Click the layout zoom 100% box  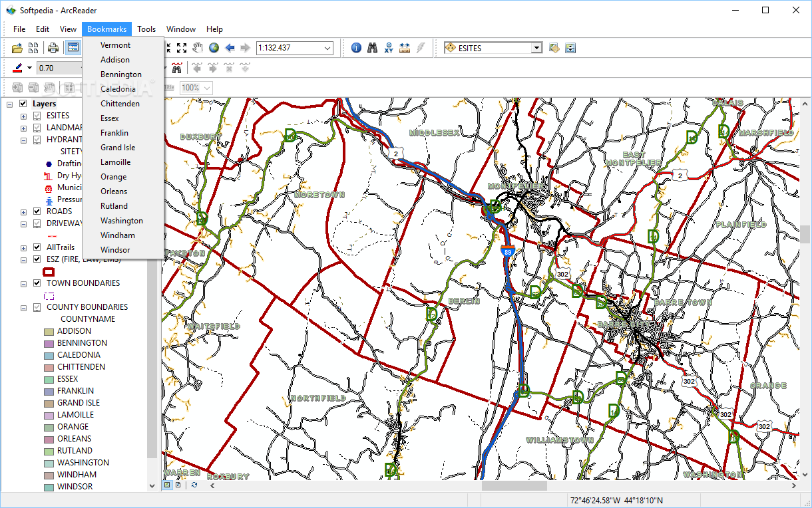tap(196, 88)
